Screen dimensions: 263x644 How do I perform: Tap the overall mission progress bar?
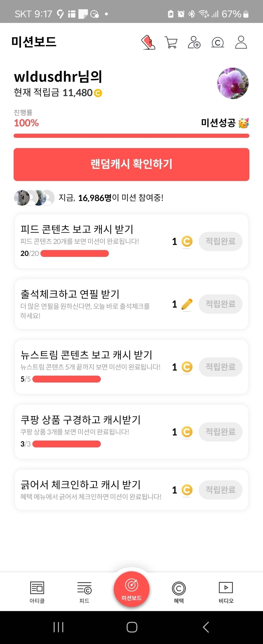coord(131,136)
